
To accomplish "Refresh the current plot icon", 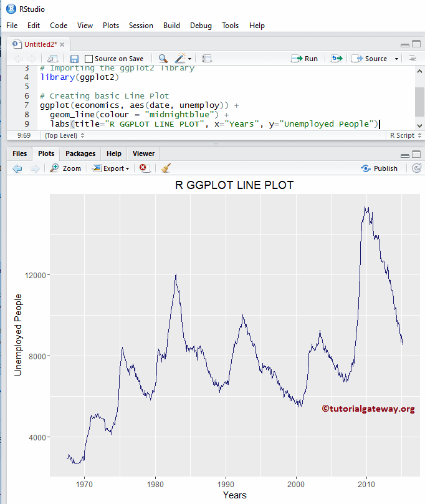I will [x=416, y=168].
